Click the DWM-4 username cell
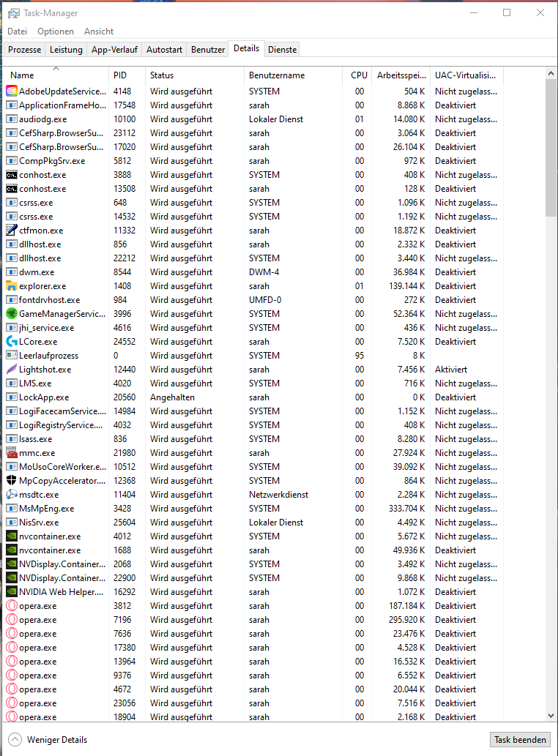This screenshot has width=558, height=756. pyautogui.click(x=264, y=272)
